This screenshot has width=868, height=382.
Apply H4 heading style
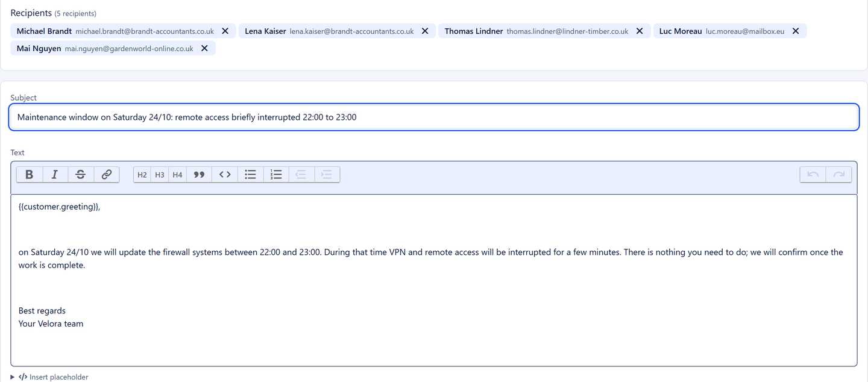(x=177, y=175)
